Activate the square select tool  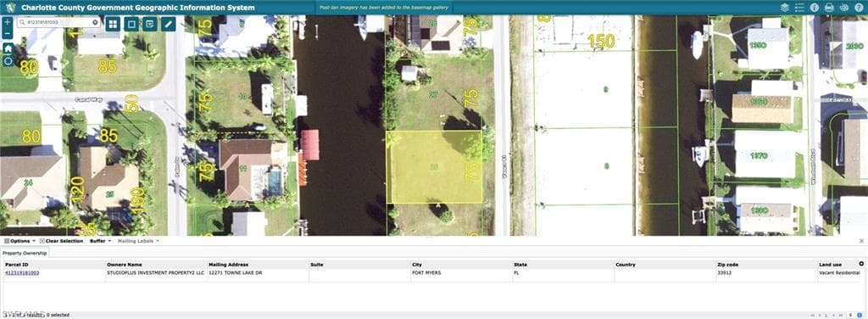131,24
